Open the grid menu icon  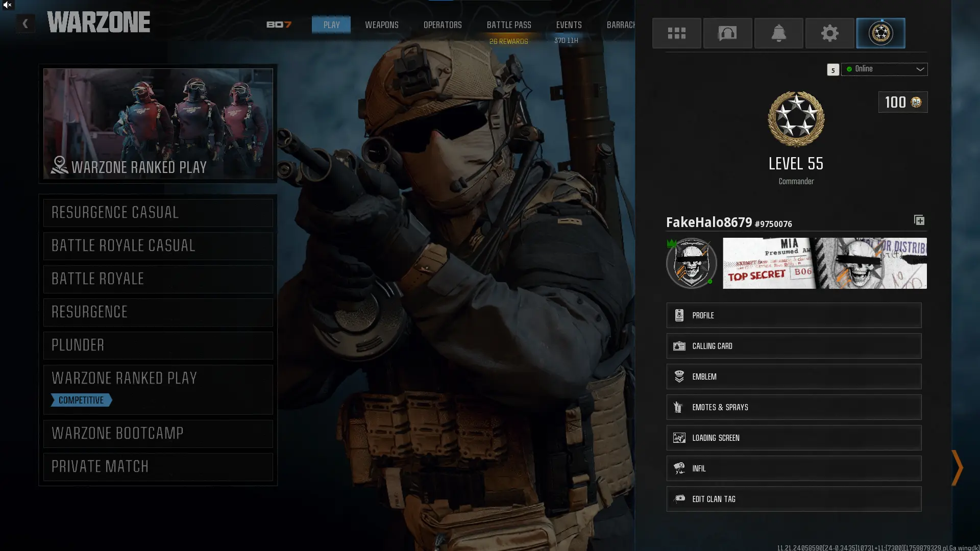pos(676,33)
